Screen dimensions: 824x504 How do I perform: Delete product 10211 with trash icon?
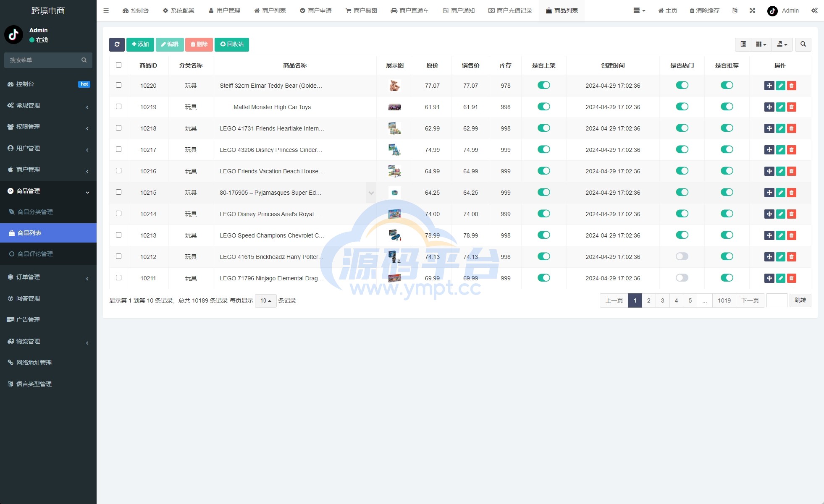tap(792, 278)
